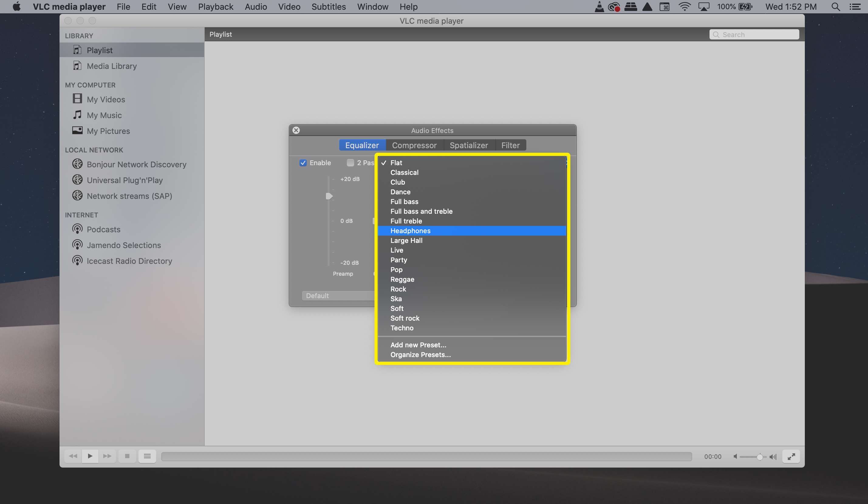The width and height of the screenshot is (868, 504).
Task: Click Add new Preset option
Action: 418,344
